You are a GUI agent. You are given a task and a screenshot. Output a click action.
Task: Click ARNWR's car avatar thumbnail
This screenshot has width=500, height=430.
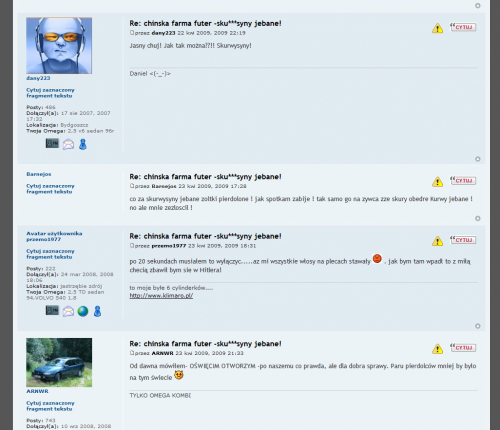pos(59,362)
